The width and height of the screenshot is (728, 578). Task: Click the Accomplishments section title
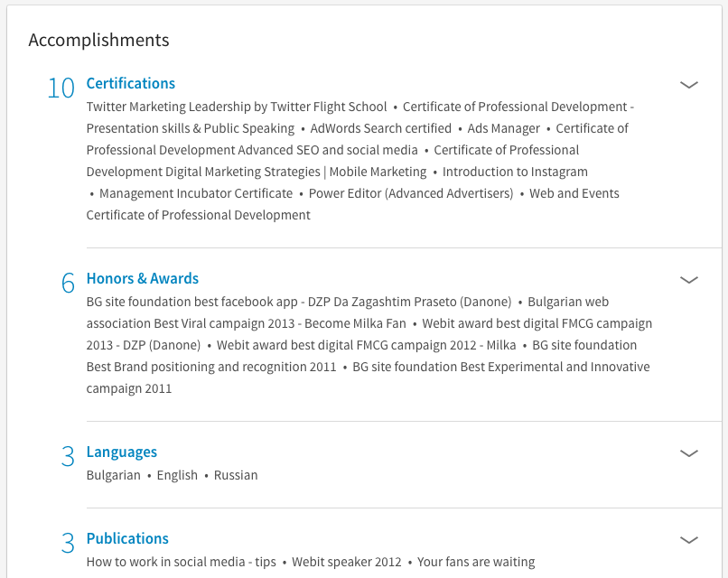98,40
